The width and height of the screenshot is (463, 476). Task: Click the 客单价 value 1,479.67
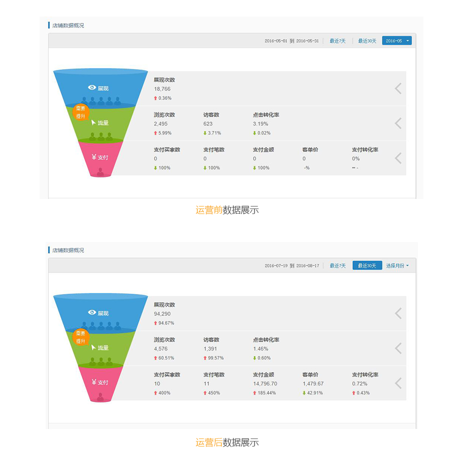313,383
